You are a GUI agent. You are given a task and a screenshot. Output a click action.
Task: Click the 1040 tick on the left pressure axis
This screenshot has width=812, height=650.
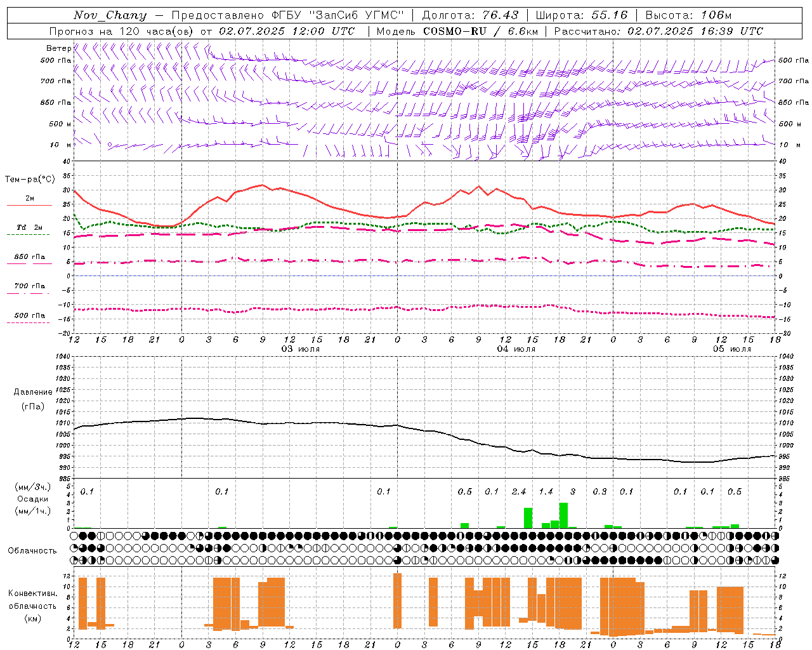coord(63,356)
